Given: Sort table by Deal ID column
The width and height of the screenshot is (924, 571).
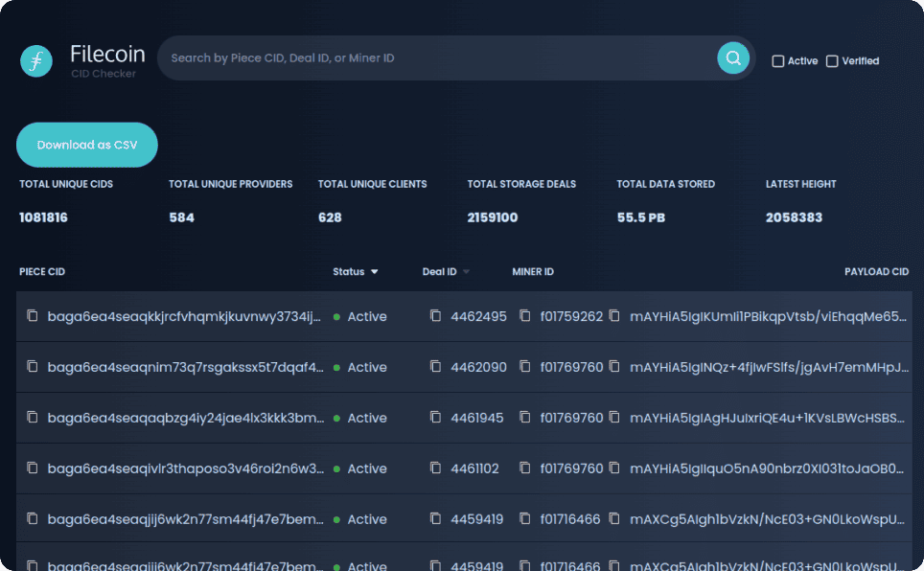Looking at the screenshot, I should click(446, 272).
